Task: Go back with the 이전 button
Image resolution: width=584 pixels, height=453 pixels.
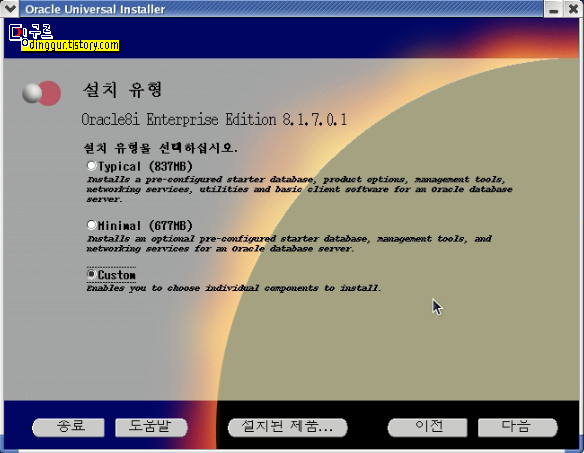Action: click(x=428, y=427)
